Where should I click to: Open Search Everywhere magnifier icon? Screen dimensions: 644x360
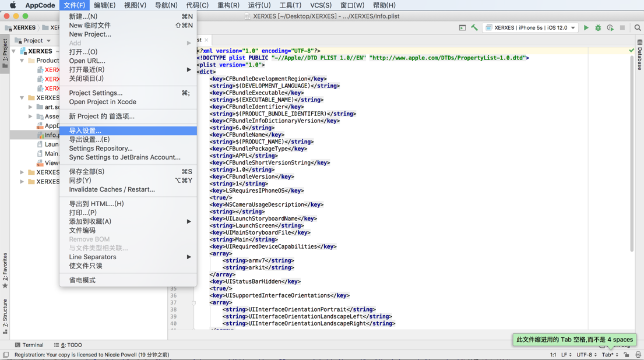click(638, 27)
